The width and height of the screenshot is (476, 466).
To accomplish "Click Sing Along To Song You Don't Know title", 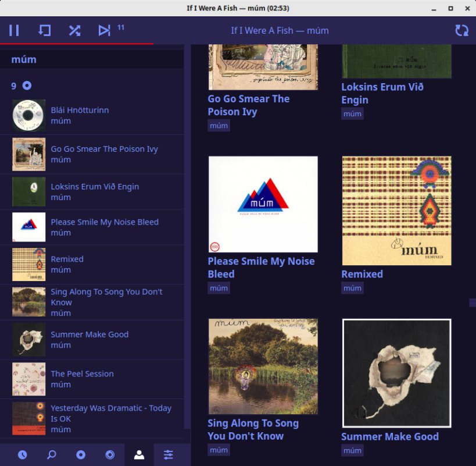I will coord(253,429).
